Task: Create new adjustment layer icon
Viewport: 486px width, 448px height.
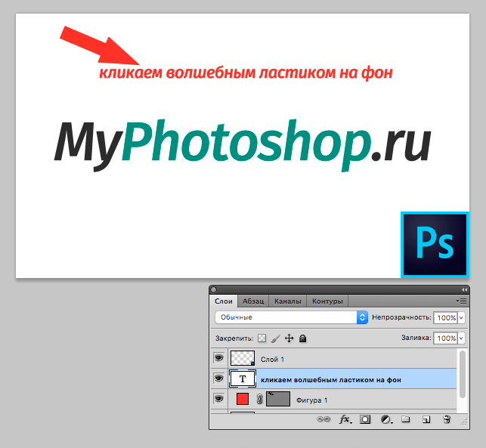Action: 386,419
